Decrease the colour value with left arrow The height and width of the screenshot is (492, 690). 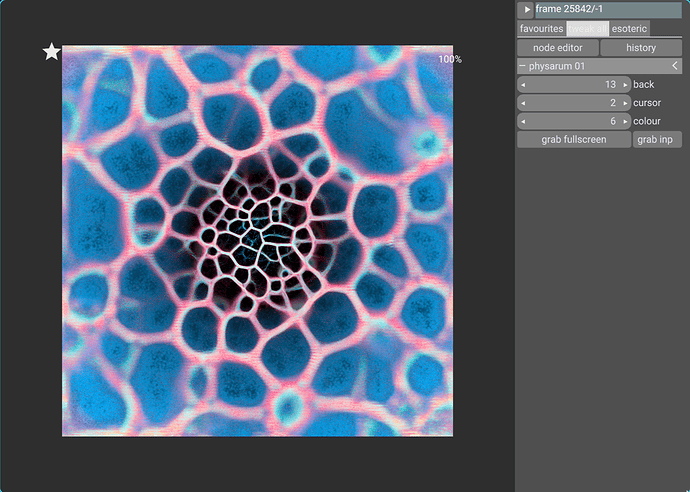click(x=522, y=121)
